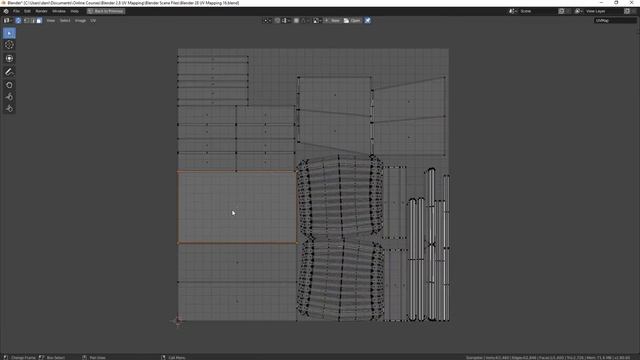Select the Pinch UV sculpt tool
This screenshot has width=640, height=360.
[x=9, y=109]
